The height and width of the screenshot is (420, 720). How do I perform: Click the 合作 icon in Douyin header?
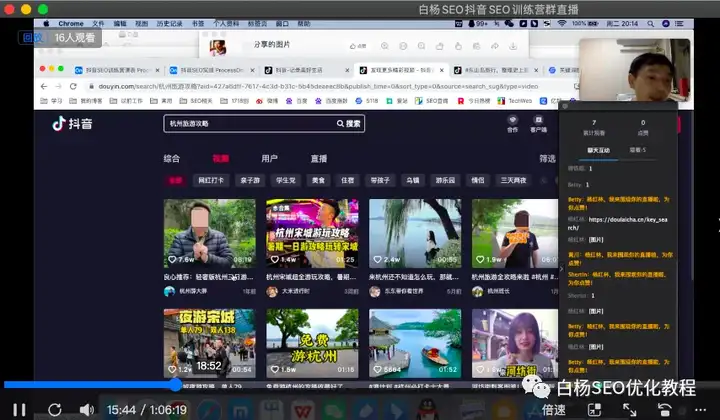point(512,124)
